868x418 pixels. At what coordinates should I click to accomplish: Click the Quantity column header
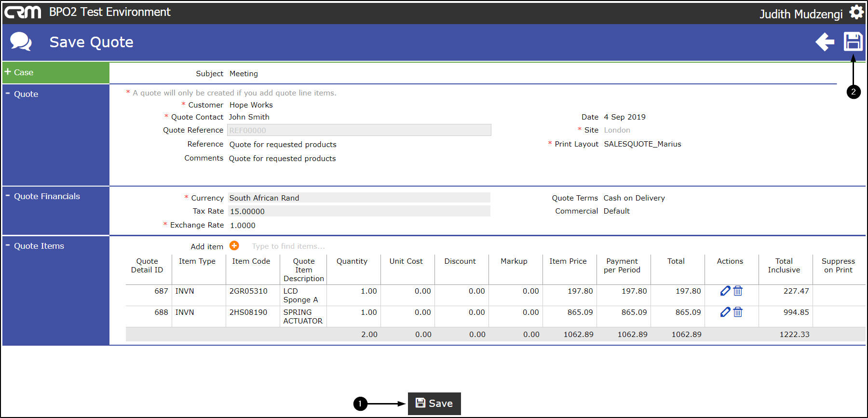(352, 261)
